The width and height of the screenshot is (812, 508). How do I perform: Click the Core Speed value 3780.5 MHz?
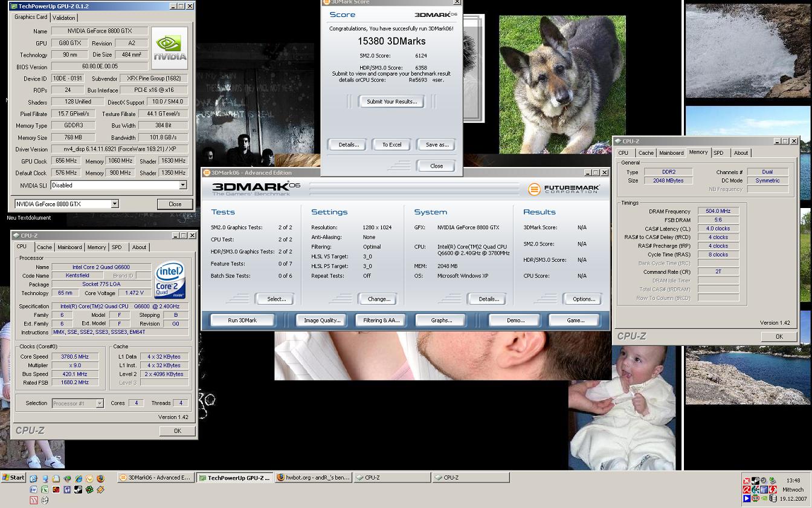pyautogui.click(x=75, y=357)
